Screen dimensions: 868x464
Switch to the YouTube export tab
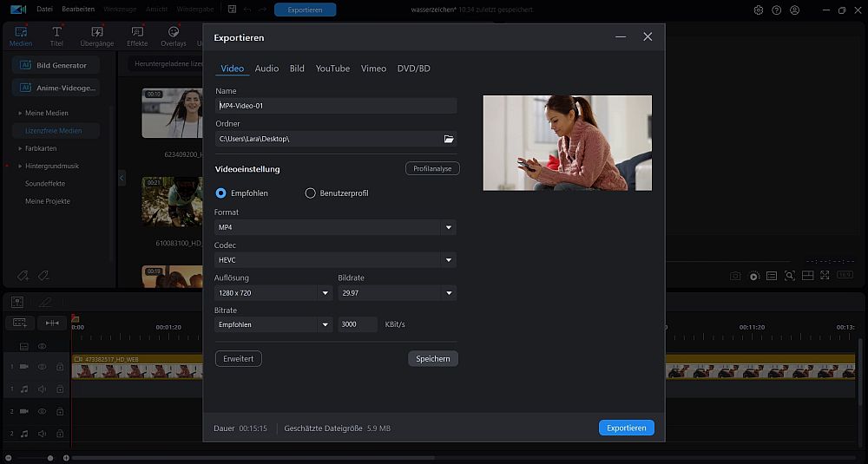click(x=332, y=69)
